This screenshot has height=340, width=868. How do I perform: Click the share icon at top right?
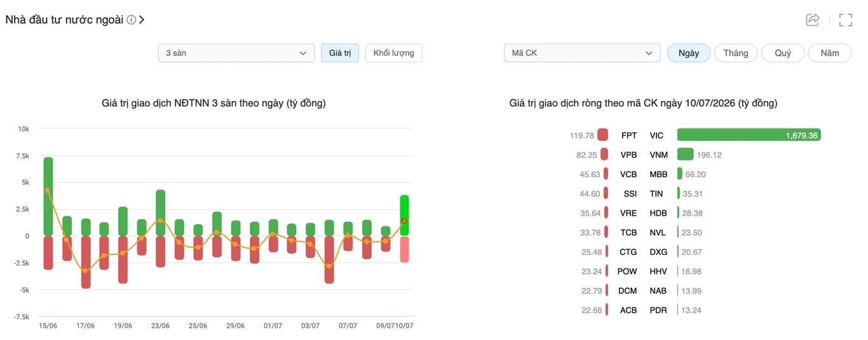pyautogui.click(x=812, y=20)
